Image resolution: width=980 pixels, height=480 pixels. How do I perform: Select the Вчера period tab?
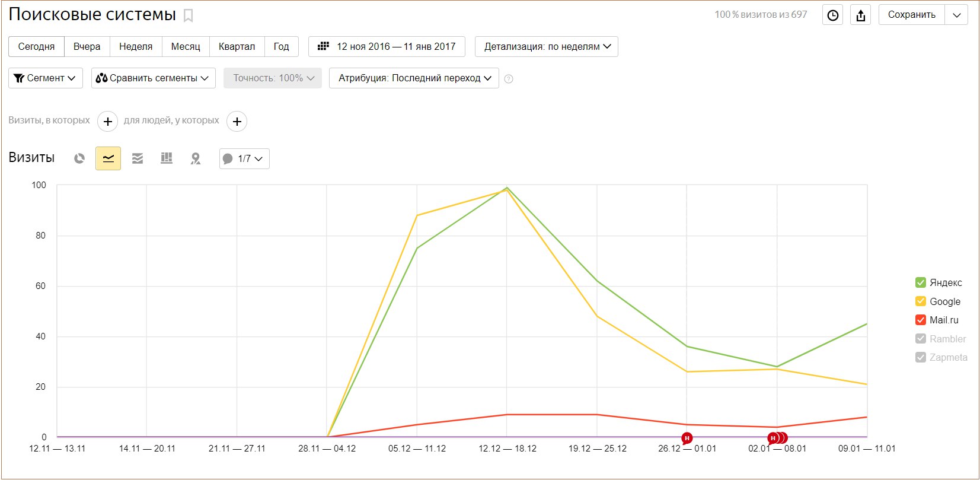tap(87, 46)
